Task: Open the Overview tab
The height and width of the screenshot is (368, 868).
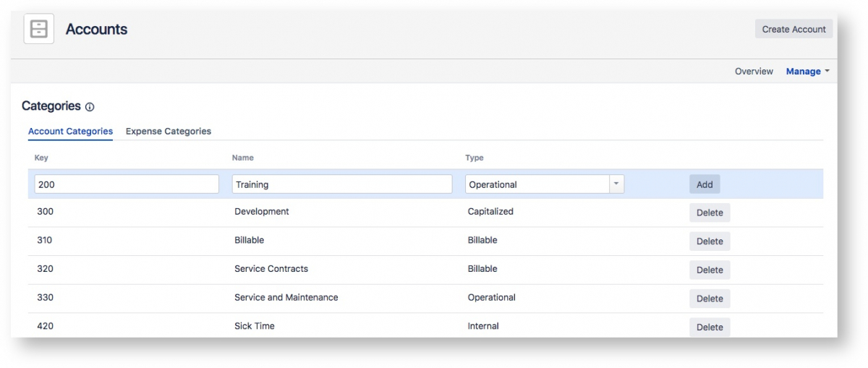Action: pos(754,72)
